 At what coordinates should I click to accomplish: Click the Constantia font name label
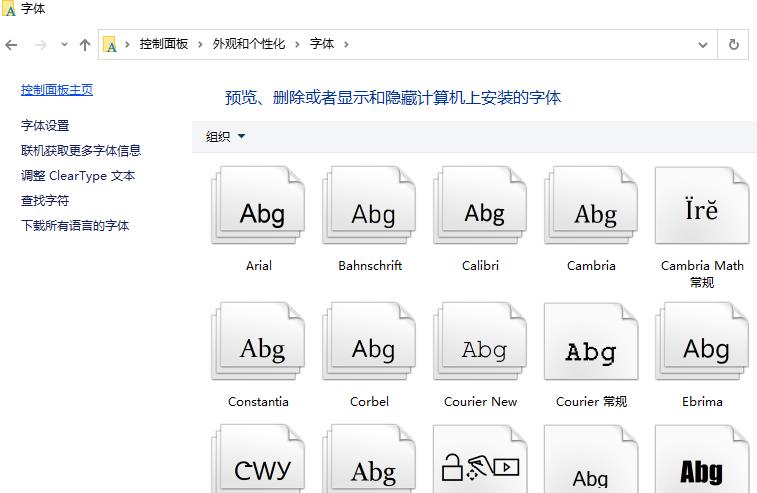point(258,402)
